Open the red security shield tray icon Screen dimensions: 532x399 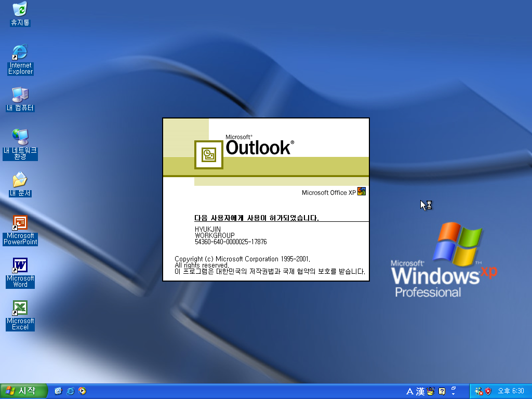pos(488,392)
